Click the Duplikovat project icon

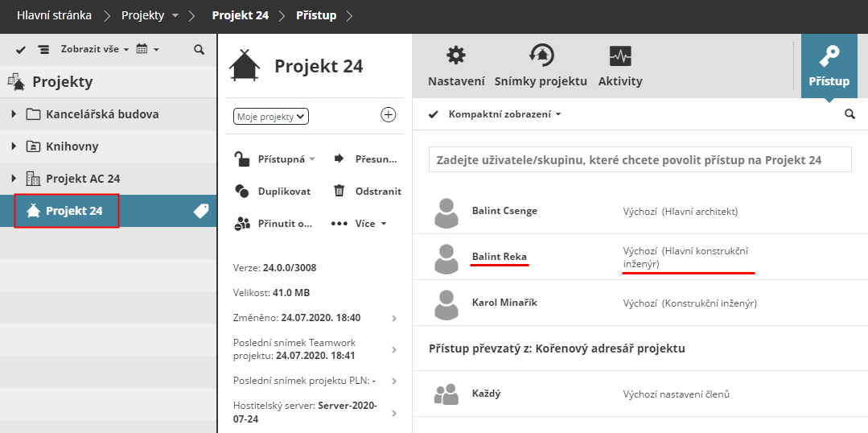(x=242, y=191)
